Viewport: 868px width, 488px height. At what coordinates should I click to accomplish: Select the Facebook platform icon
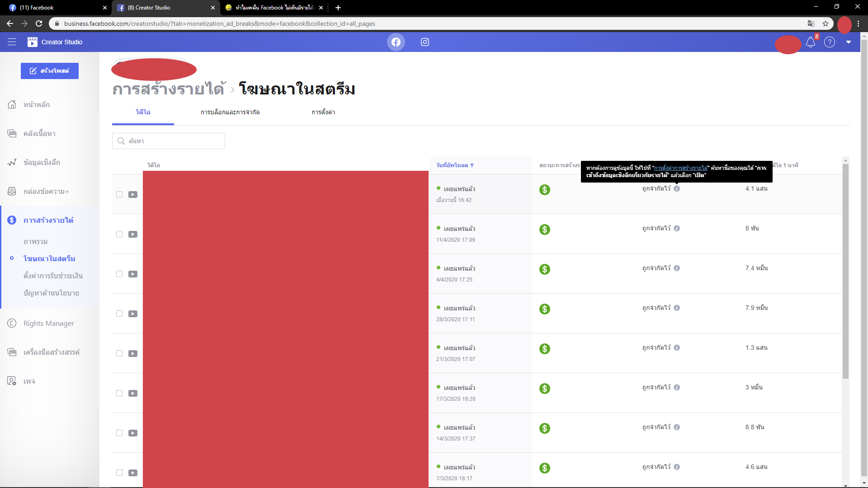396,42
